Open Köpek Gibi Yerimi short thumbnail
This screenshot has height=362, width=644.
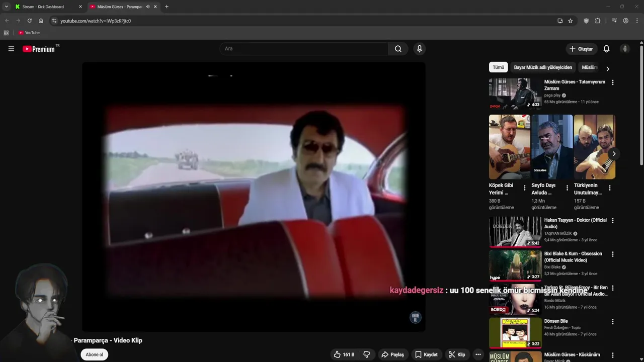(x=510, y=147)
